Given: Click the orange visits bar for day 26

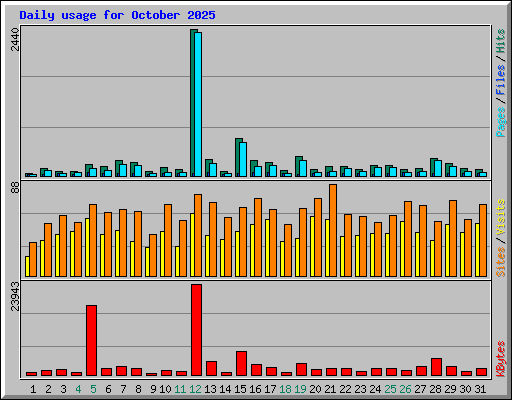Looking at the screenshot, I should click(408, 239).
